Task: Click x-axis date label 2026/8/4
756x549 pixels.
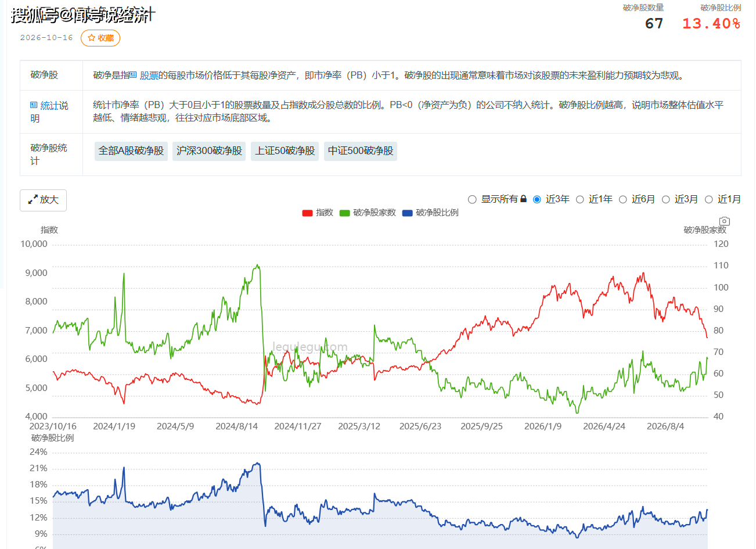Action: 665,426
